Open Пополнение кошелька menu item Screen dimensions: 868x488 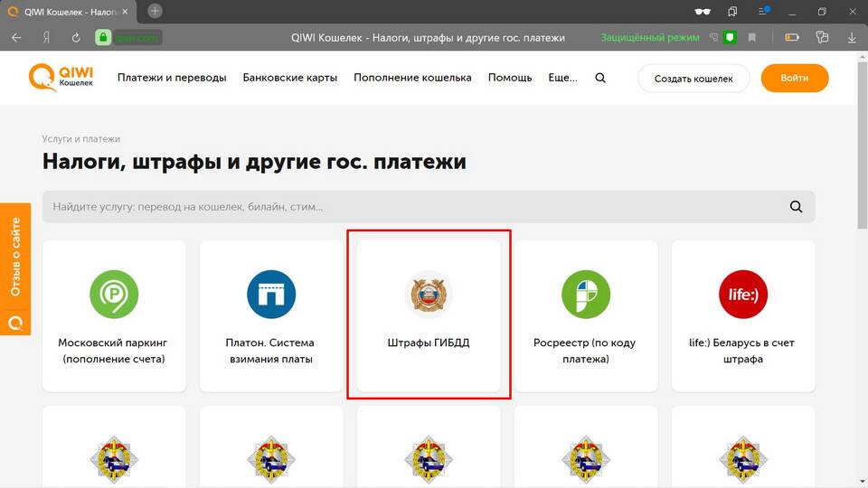tap(412, 78)
